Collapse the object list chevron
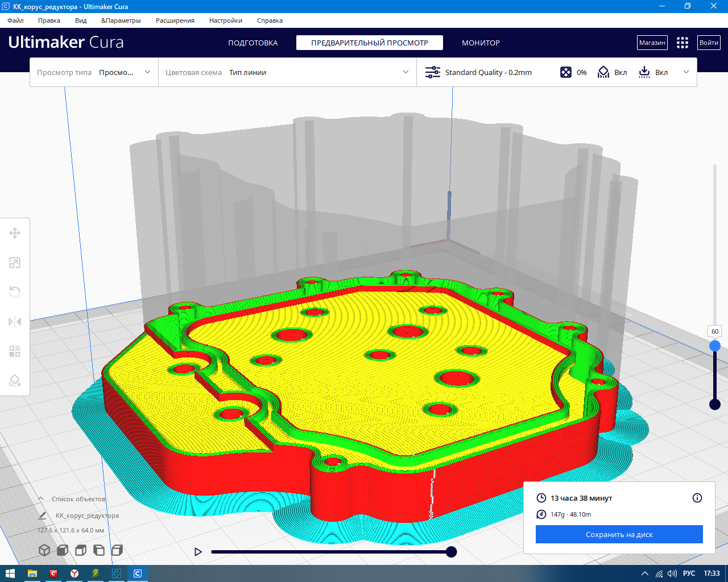728x582 pixels. click(40, 499)
